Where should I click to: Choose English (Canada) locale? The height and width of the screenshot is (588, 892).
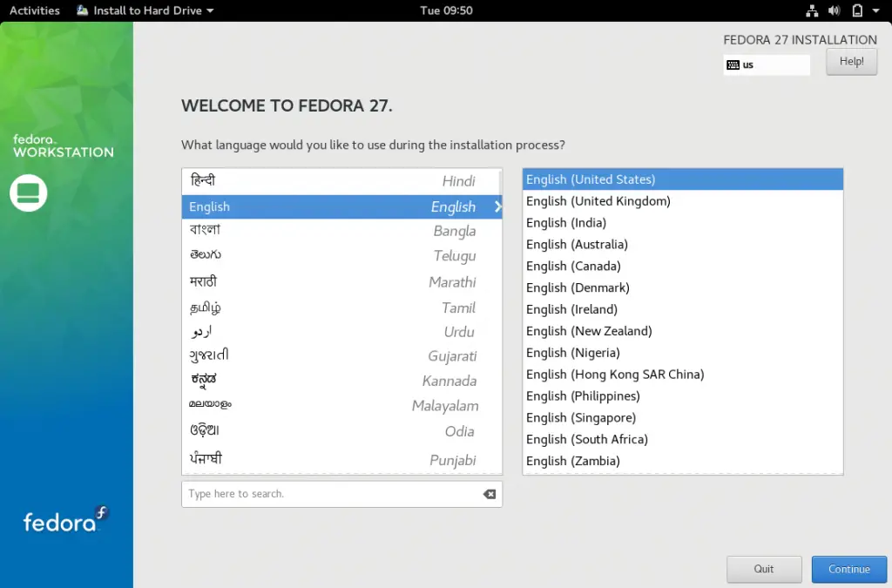click(683, 266)
